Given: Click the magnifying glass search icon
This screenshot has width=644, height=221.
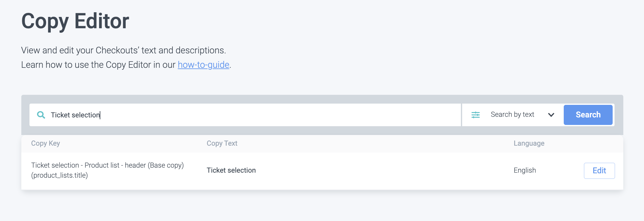Looking at the screenshot, I should click(41, 115).
